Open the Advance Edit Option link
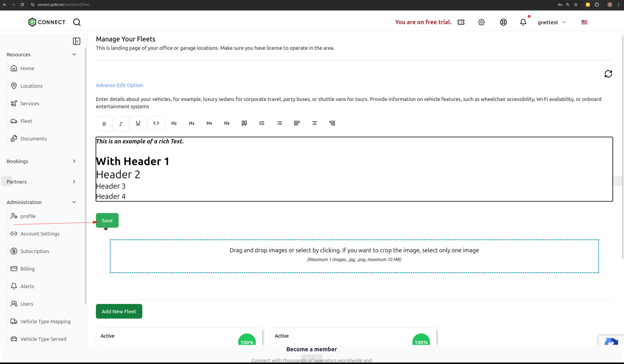The width and height of the screenshot is (624, 364). coord(119,85)
